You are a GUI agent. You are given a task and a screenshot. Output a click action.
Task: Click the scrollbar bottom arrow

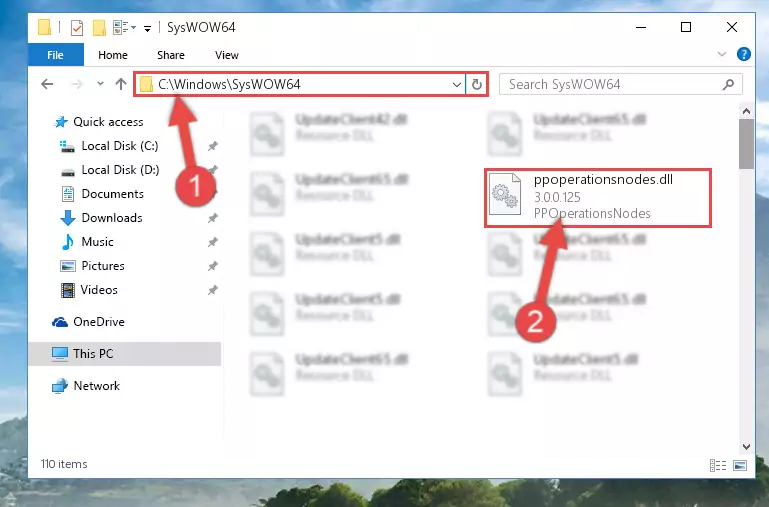pos(746,447)
